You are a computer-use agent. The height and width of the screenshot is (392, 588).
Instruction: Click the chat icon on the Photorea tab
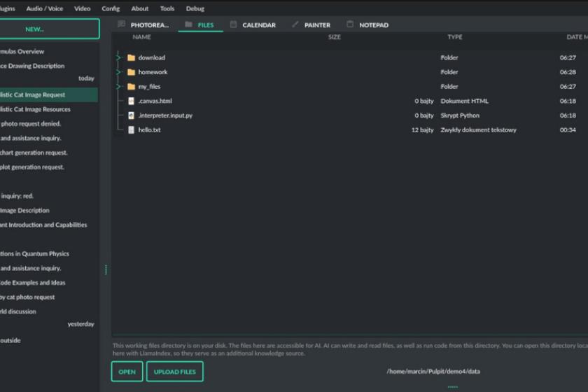point(121,24)
